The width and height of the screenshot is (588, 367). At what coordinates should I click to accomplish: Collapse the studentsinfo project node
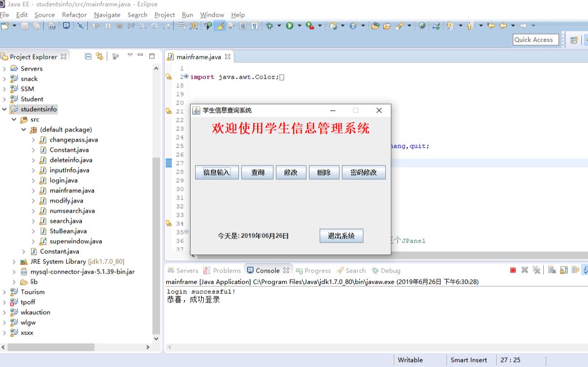point(4,109)
